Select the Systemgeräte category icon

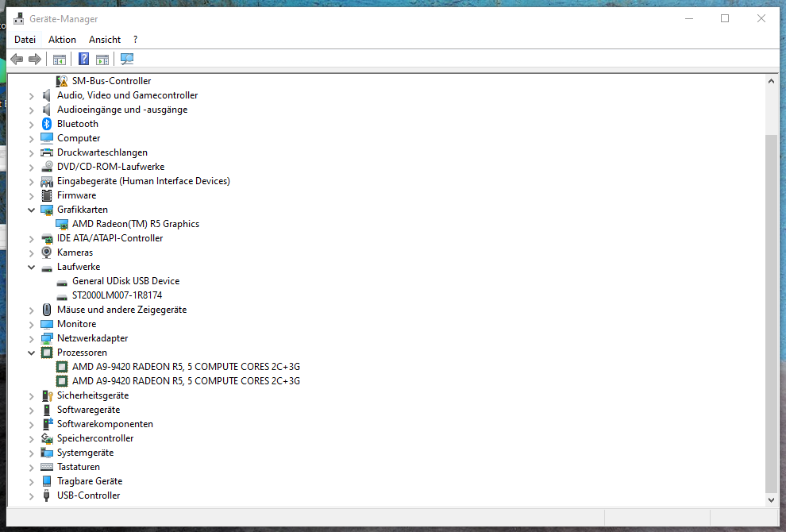click(47, 453)
